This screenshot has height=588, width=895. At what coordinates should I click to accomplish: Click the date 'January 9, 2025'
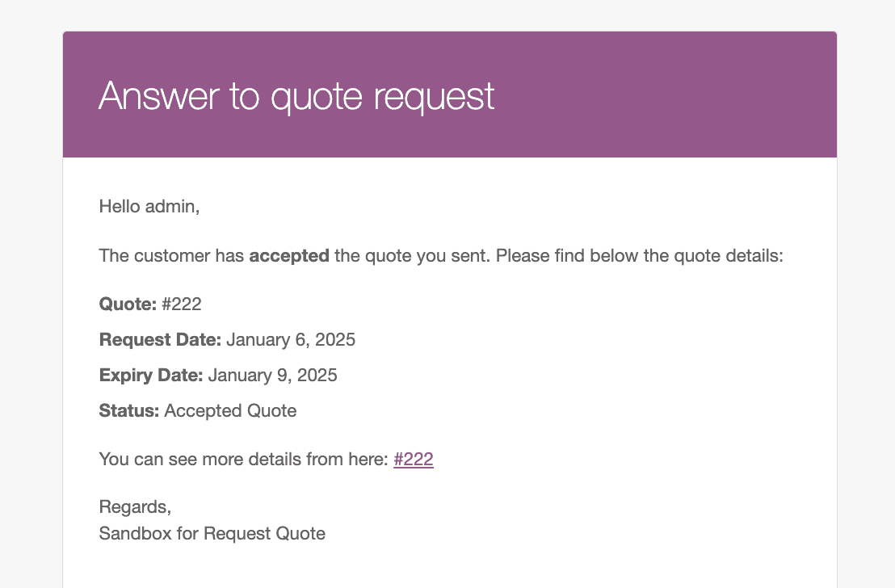pos(272,375)
